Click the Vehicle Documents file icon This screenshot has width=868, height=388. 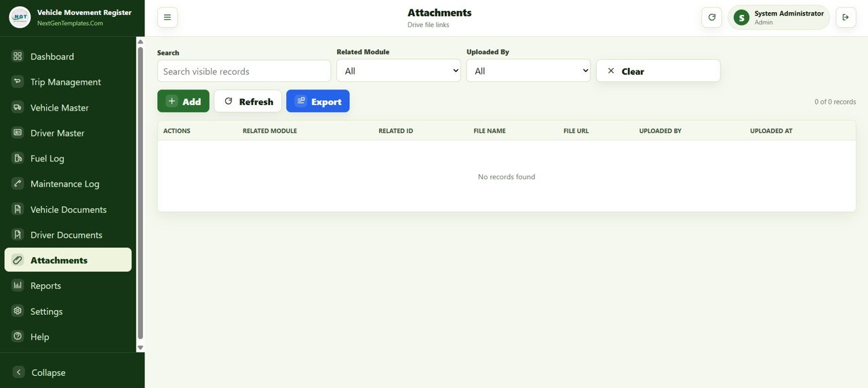point(18,209)
